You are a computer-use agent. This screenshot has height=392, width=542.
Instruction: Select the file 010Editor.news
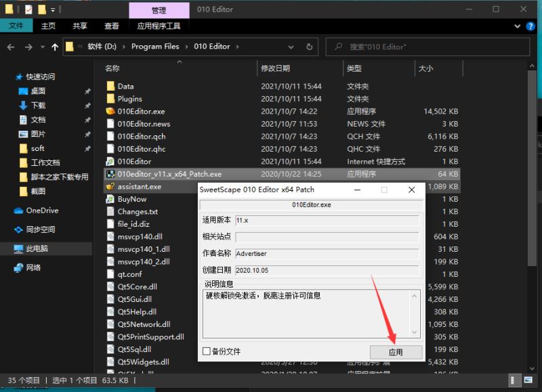click(144, 124)
